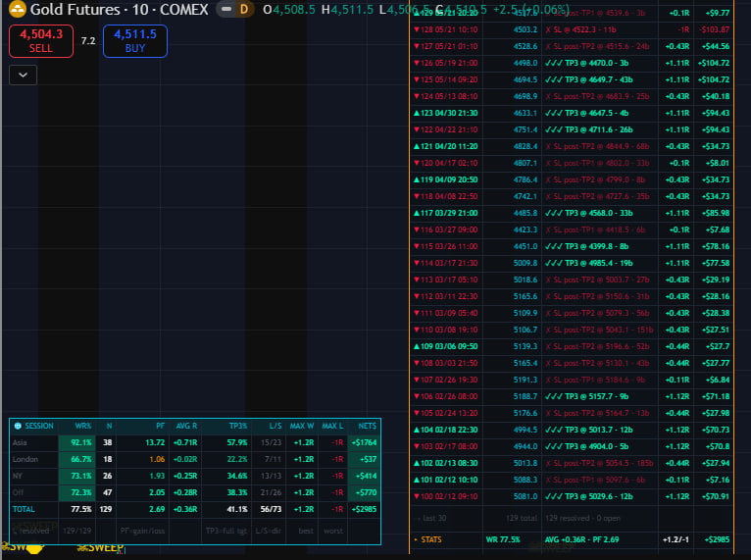Click trade 123 04/30 21:30 up-arrow marker
Screen dimensions: 751x560
coord(417,113)
